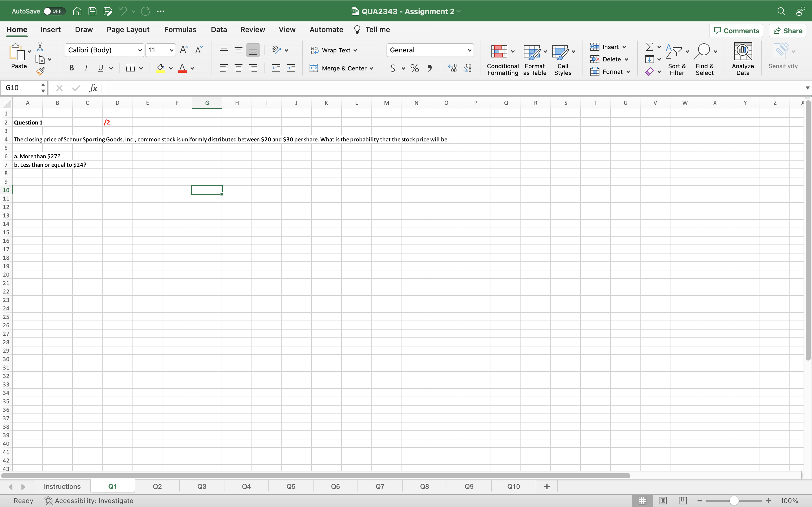Toggle bold formatting
Image resolution: width=812 pixels, height=507 pixels.
(71, 68)
